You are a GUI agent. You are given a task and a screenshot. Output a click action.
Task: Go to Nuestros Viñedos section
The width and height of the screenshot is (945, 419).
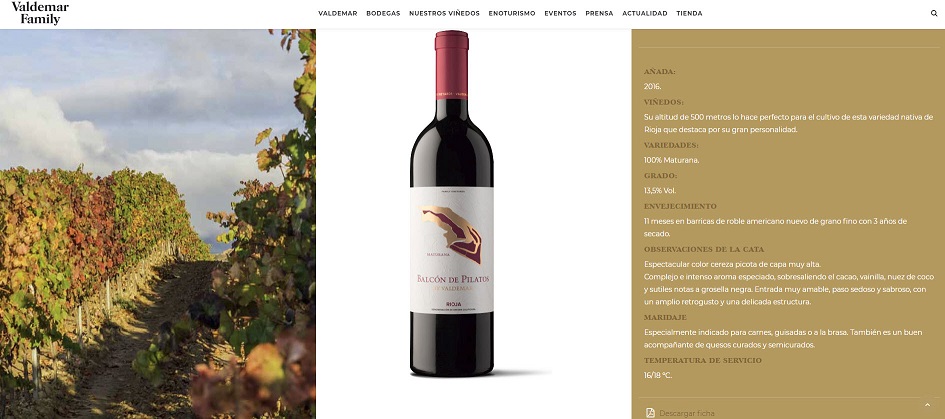pos(444,13)
